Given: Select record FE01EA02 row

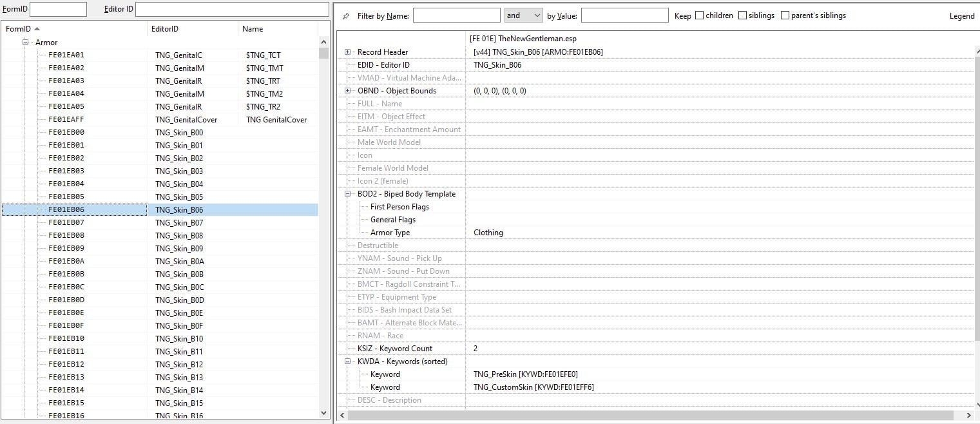Looking at the screenshot, I should [160, 68].
